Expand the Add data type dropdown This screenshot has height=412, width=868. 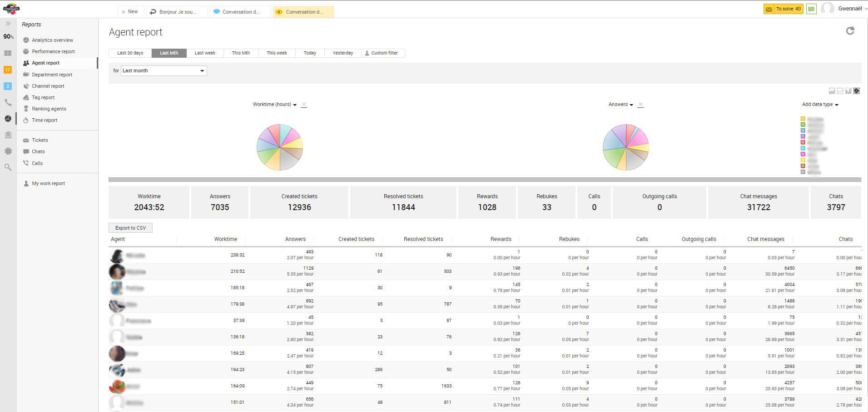click(820, 105)
